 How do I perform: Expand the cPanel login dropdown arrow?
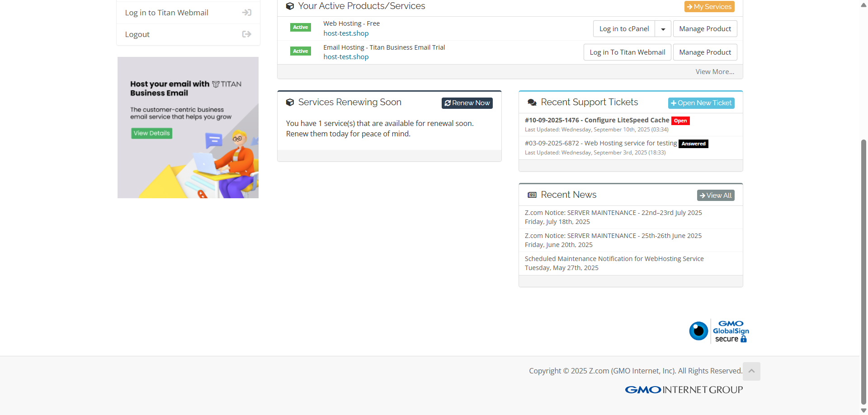tap(663, 29)
